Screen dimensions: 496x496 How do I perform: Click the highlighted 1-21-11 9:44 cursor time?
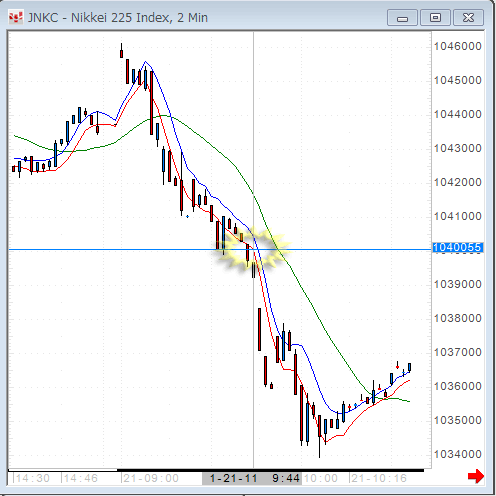[x=252, y=478]
